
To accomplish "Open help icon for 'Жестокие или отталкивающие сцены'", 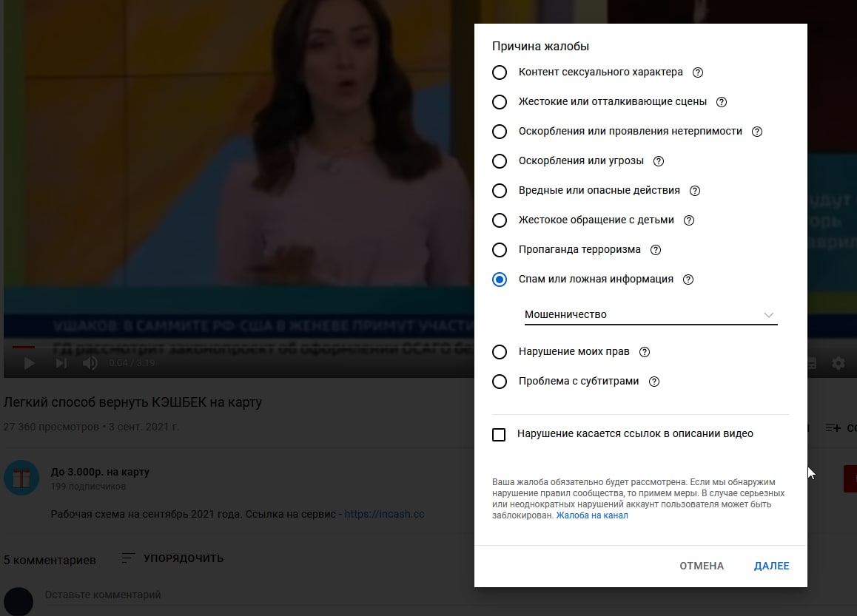I will pos(722,101).
